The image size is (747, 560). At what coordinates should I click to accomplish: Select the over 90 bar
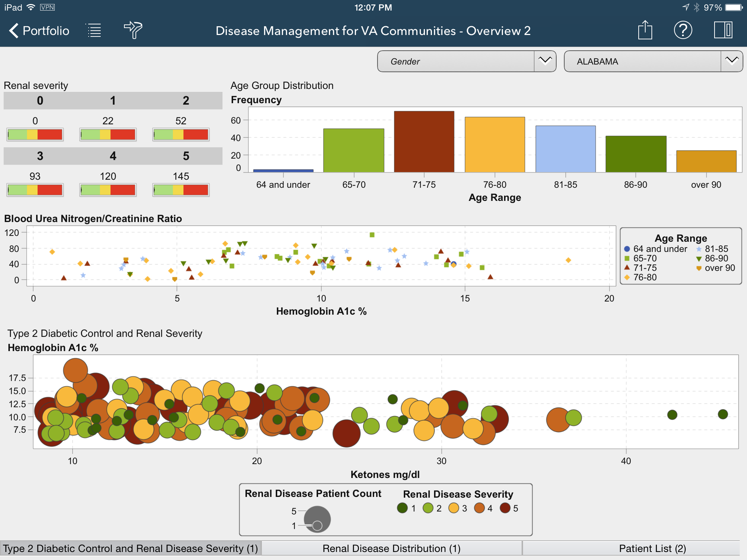click(x=706, y=161)
